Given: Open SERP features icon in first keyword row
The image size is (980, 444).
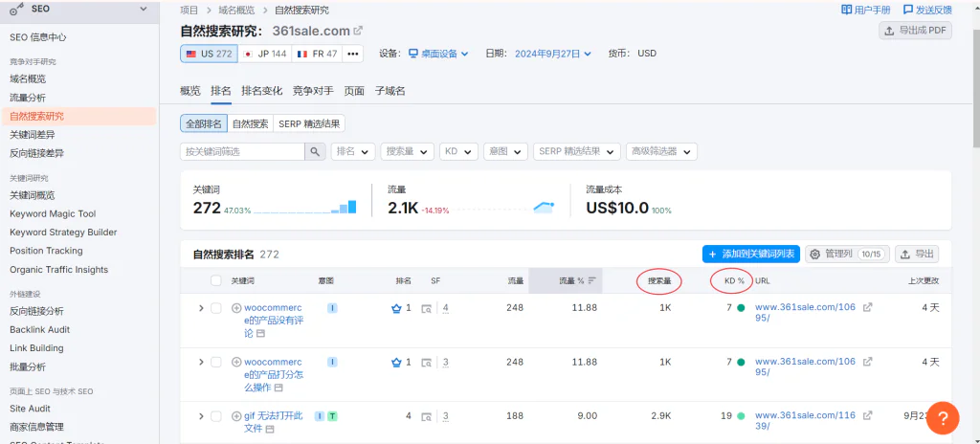Looking at the screenshot, I should coord(427,308).
